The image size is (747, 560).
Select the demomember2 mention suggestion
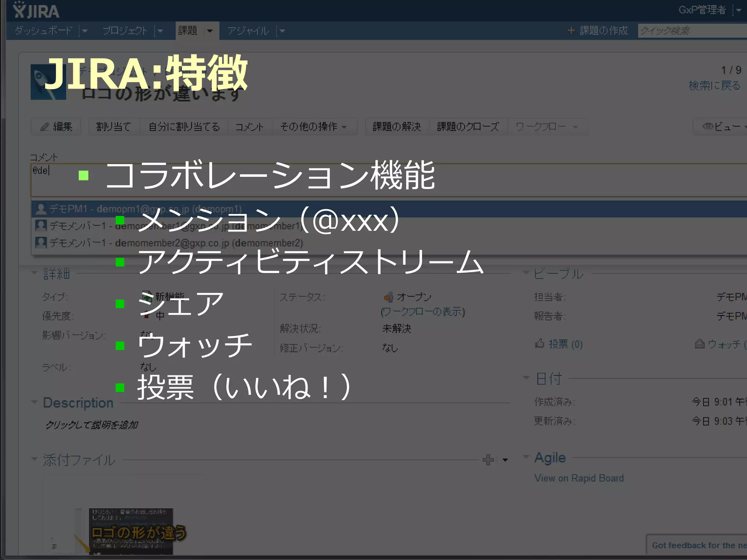(x=389, y=243)
